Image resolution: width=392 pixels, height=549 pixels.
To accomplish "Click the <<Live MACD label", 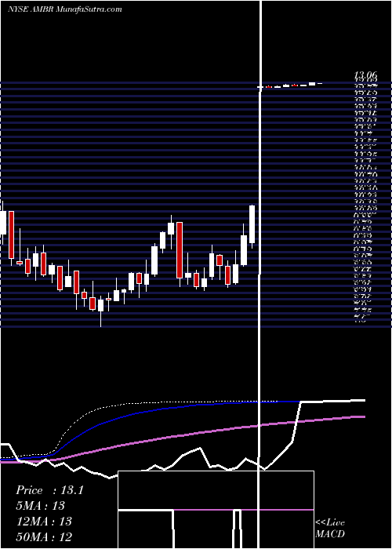I will click(330, 529).
